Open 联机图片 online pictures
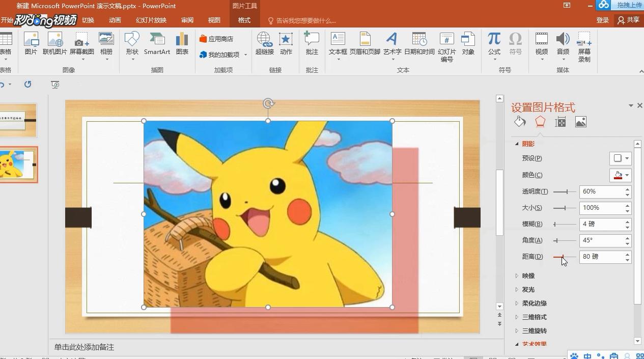This screenshot has height=359, width=644. tap(55, 44)
